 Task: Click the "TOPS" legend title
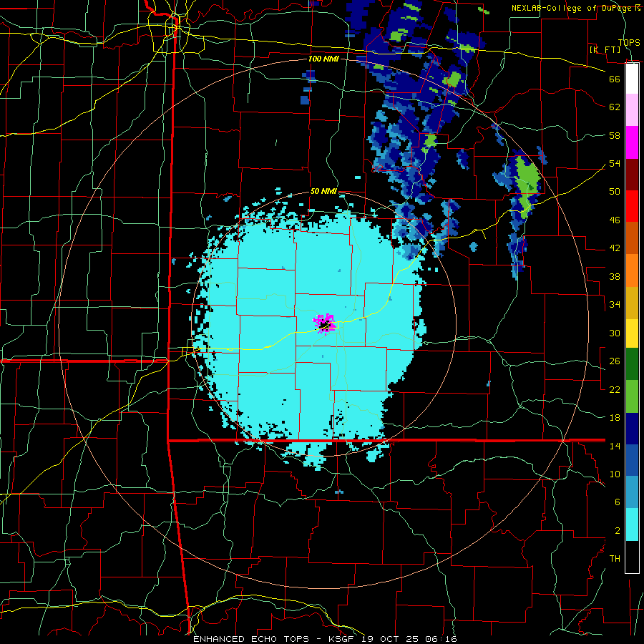(x=629, y=42)
